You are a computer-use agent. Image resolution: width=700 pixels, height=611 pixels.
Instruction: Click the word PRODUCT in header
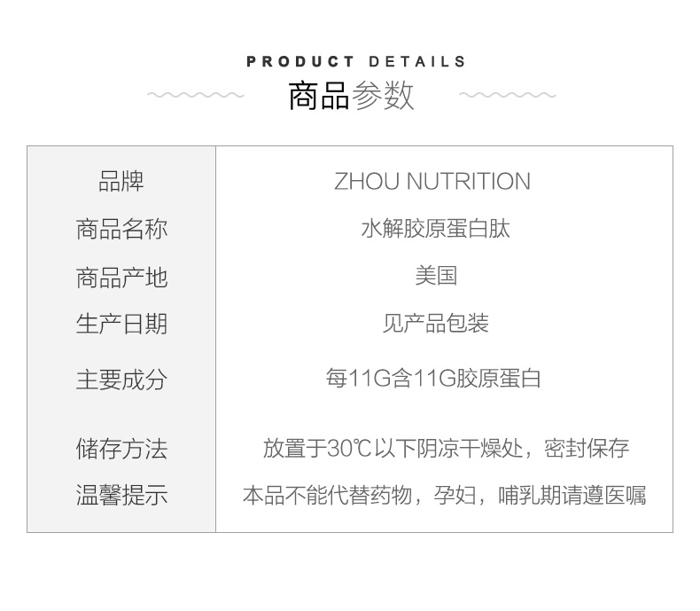[300, 62]
